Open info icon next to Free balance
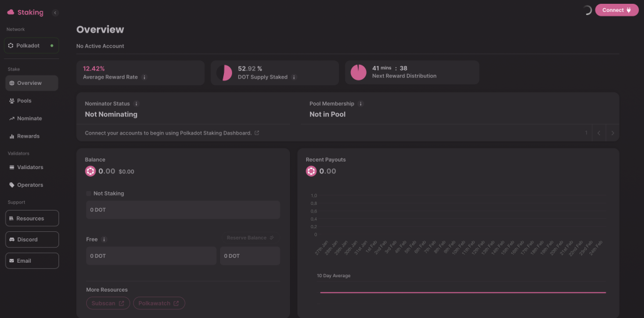 104,239
